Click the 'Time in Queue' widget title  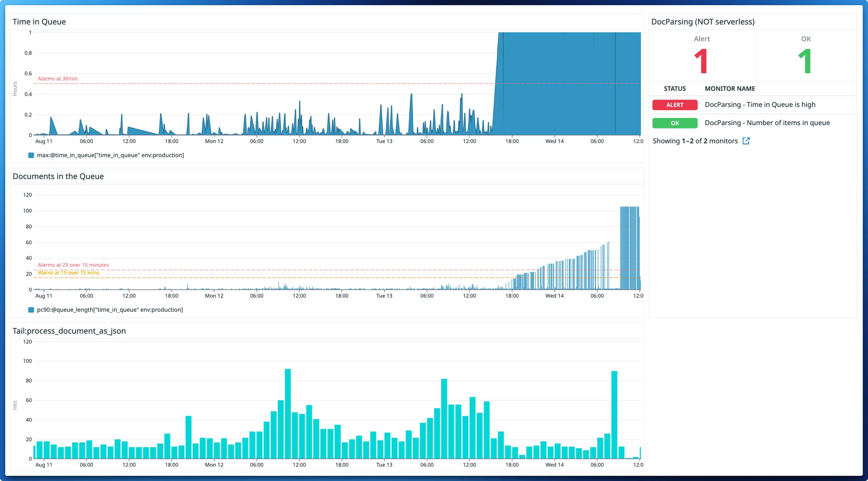point(39,22)
